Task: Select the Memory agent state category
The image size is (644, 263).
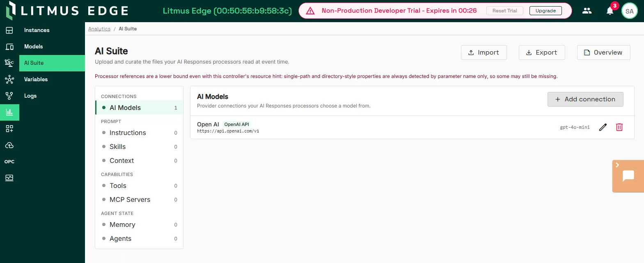Action: [x=139, y=224]
